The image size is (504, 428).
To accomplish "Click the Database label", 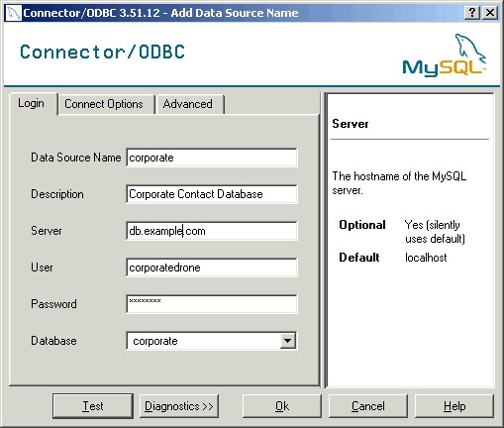I will (53, 341).
